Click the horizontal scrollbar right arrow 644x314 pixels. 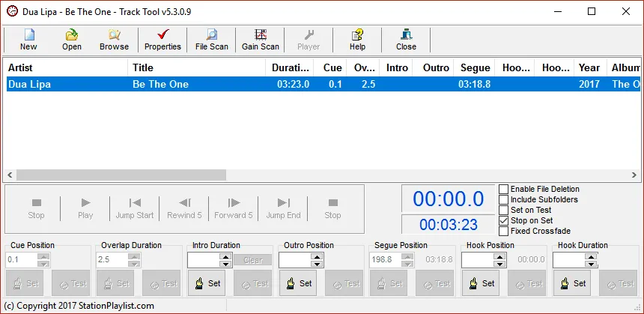point(634,175)
